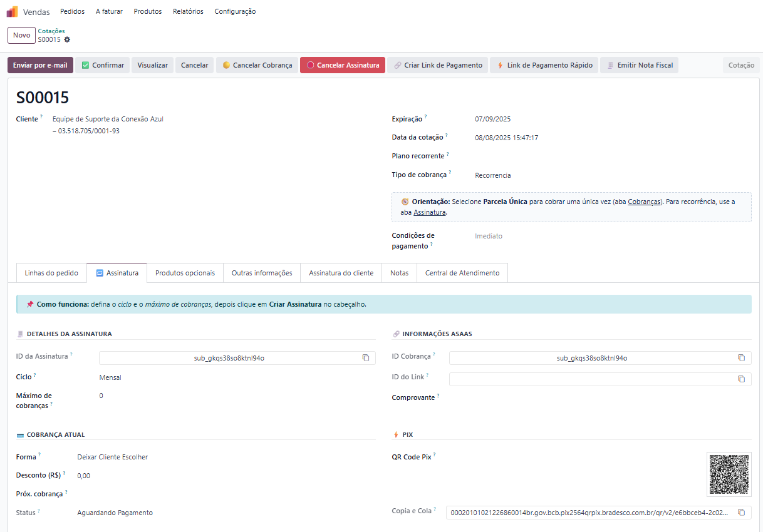Screen dimensions: 763x532
Task: Click the Vendas app logo icon
Action: point(13,11)
